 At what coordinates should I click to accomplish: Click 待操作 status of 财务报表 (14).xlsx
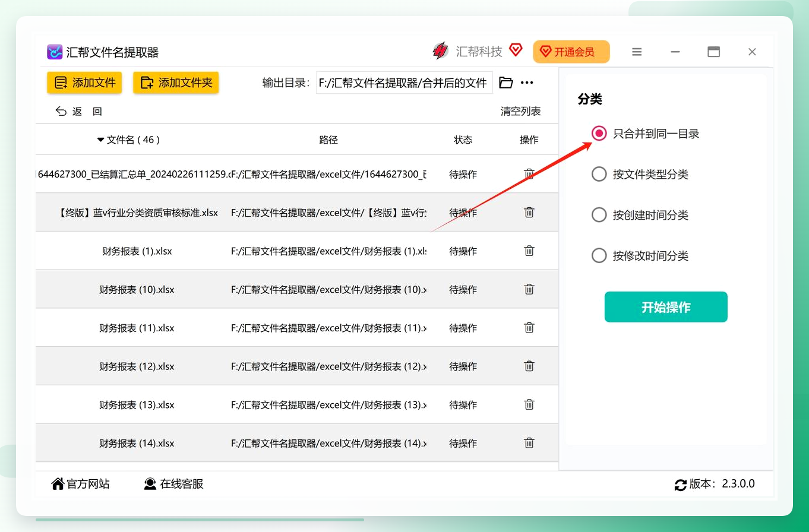463,442
